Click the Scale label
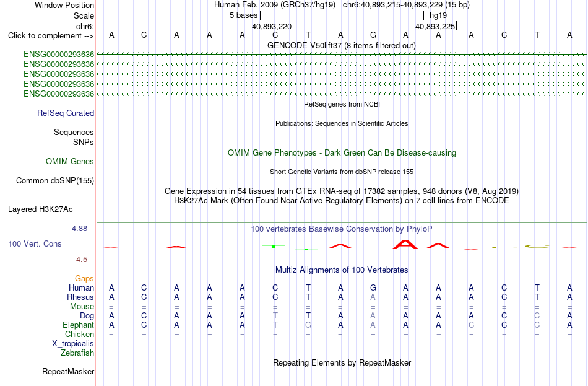Screen dimensions: 588x386 tap(84, 15)
